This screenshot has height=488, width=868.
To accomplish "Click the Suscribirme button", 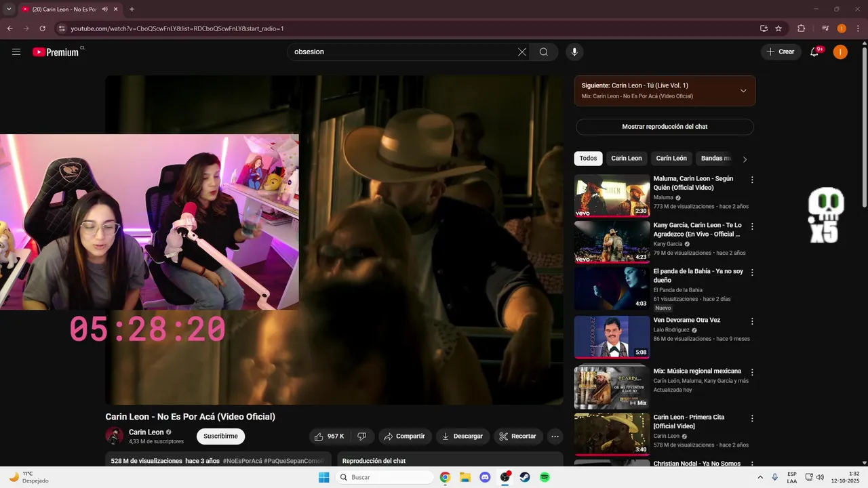I will [x=220, y=436].
